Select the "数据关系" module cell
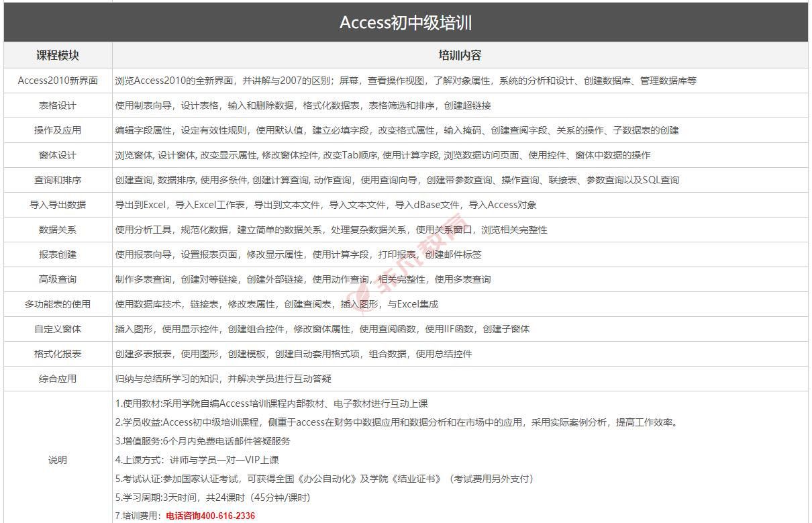This screenshot has width=812, height=523. (58, 230)
